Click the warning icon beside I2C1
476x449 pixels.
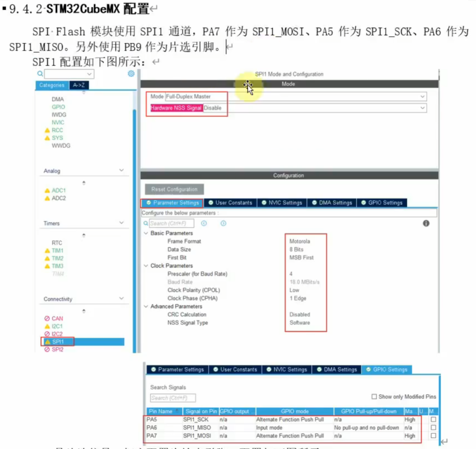pyautogui.click(x=47, y=326)
